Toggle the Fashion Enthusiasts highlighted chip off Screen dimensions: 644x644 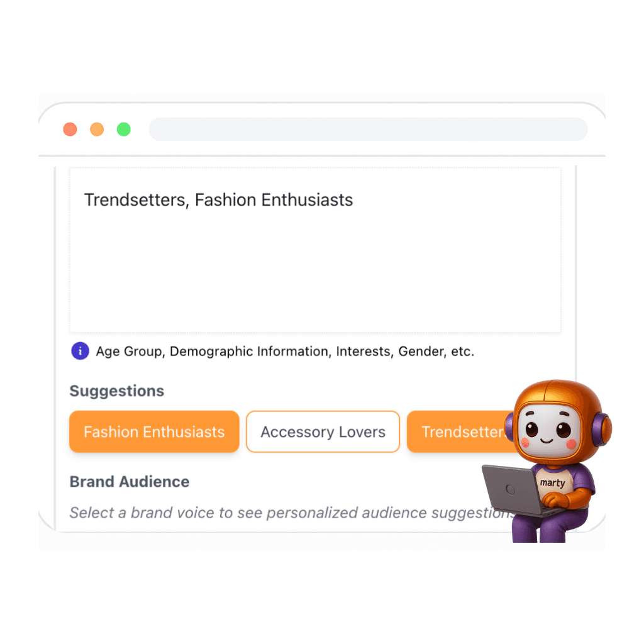pyautogui.click(x=153, y=431)
